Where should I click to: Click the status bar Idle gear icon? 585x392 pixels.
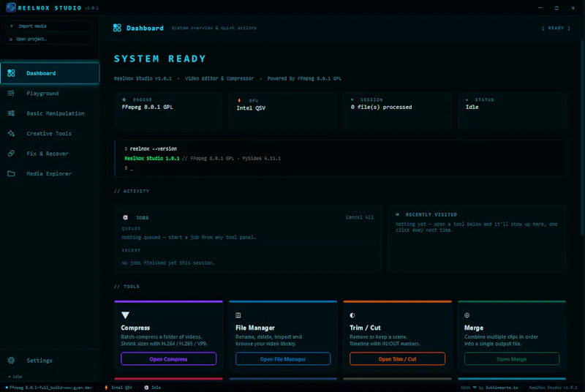click(146, 388)
